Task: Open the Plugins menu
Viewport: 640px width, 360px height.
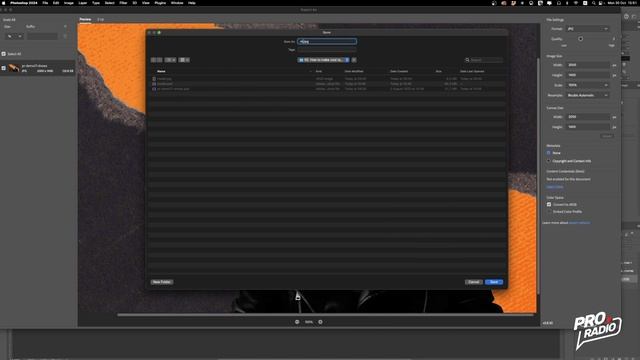Action: pos(160,3)
